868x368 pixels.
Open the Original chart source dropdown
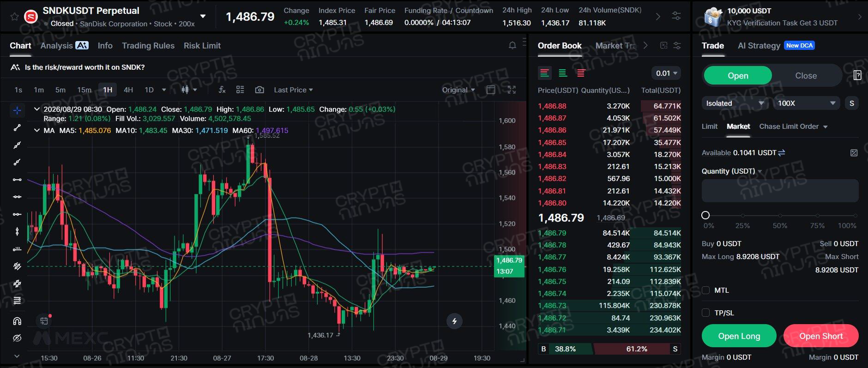(x=458, y=90)
